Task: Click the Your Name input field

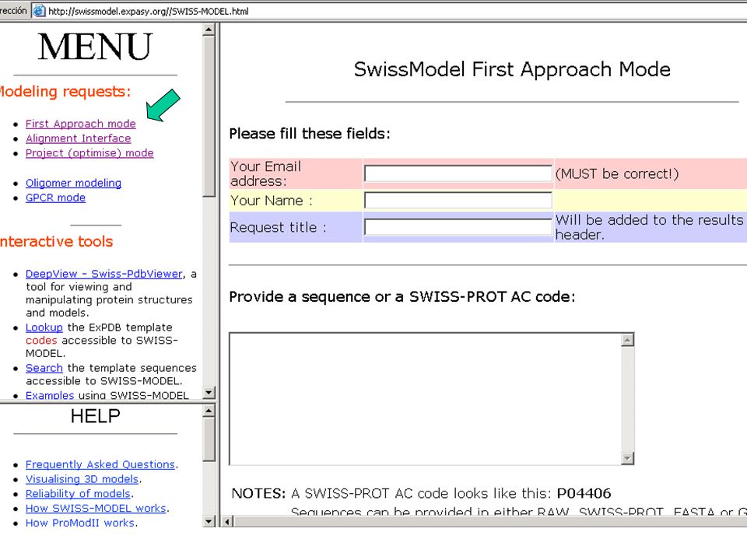Action: 458,200
